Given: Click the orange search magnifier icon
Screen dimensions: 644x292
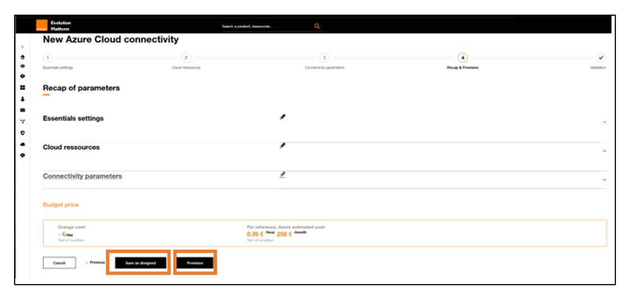Looking at the screenshot, I should (x=317, y=26).
